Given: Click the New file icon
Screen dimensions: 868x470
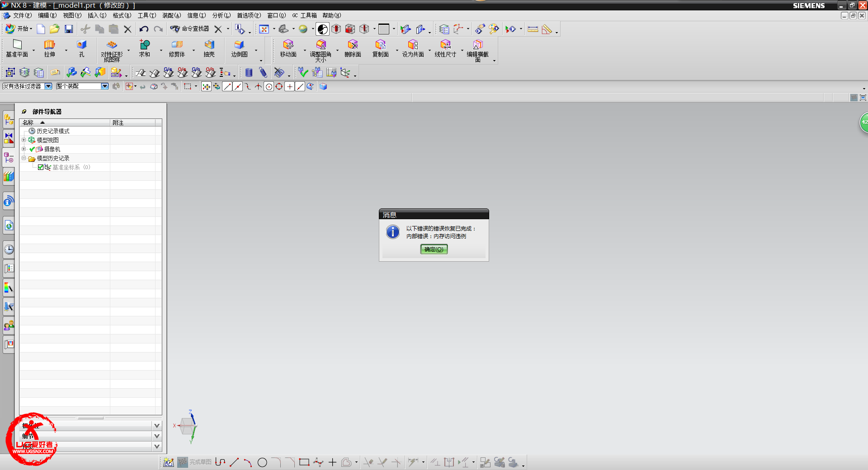Looking at the screenshot, I should coord(41,29).
